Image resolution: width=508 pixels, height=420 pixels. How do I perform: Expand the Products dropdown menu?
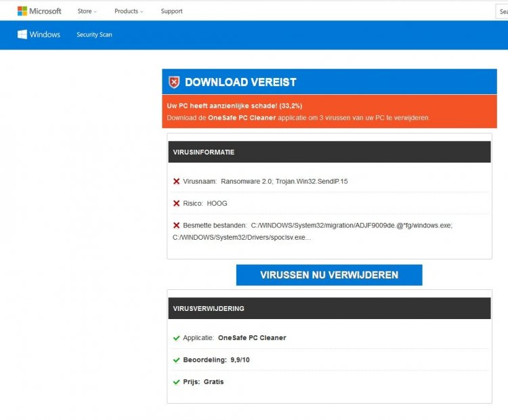click(x=128, y=12)
